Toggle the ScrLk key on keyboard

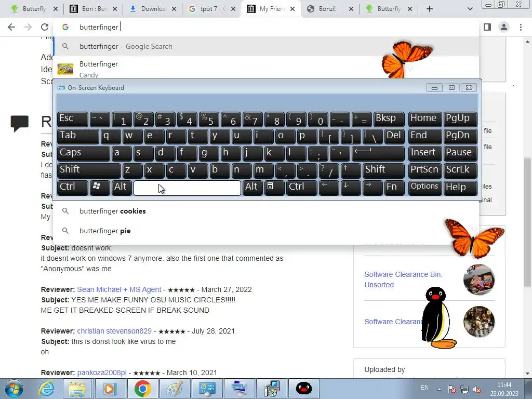460,170
